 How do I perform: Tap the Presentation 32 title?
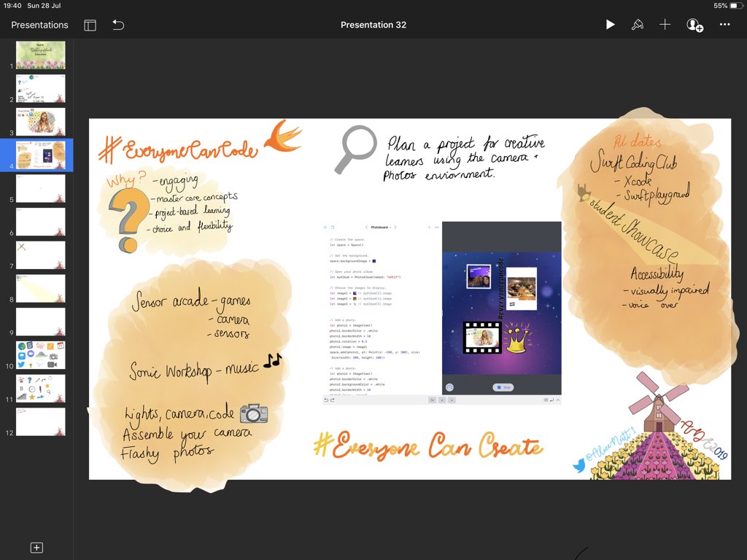point(373,24)
